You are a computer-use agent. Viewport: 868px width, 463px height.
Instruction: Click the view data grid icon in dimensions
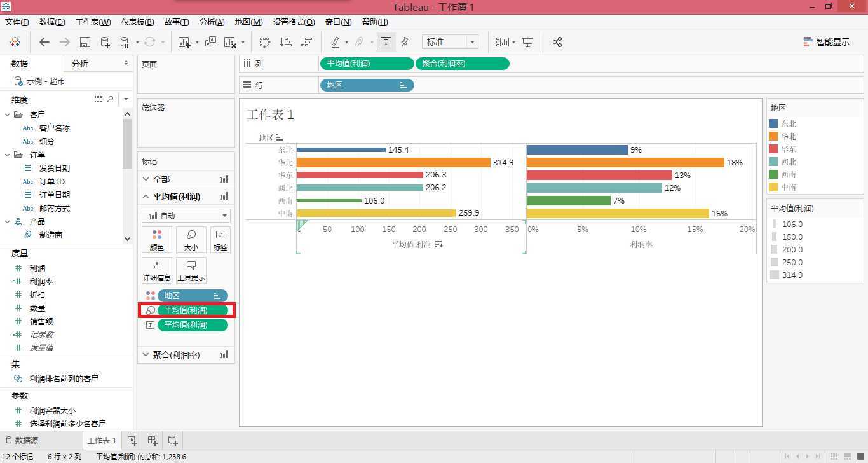coord(98,99)
